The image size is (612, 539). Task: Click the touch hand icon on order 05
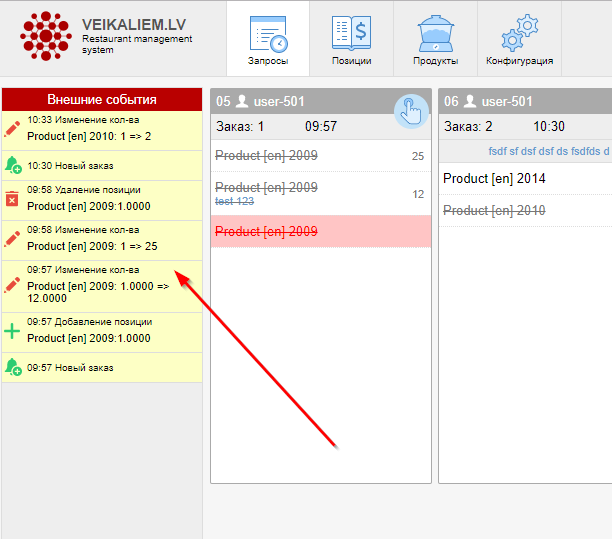coord(411,111)
